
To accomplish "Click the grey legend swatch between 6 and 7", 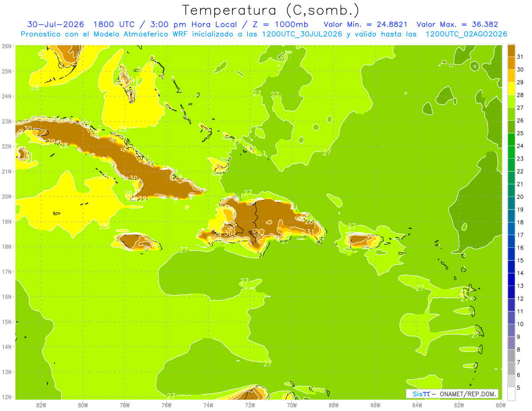I will click(x=511, y=368).
